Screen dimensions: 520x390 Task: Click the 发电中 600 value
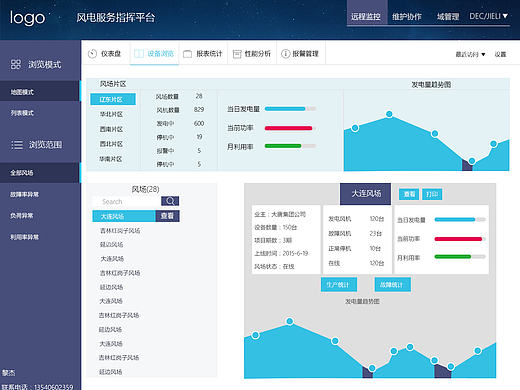[199, 123]
